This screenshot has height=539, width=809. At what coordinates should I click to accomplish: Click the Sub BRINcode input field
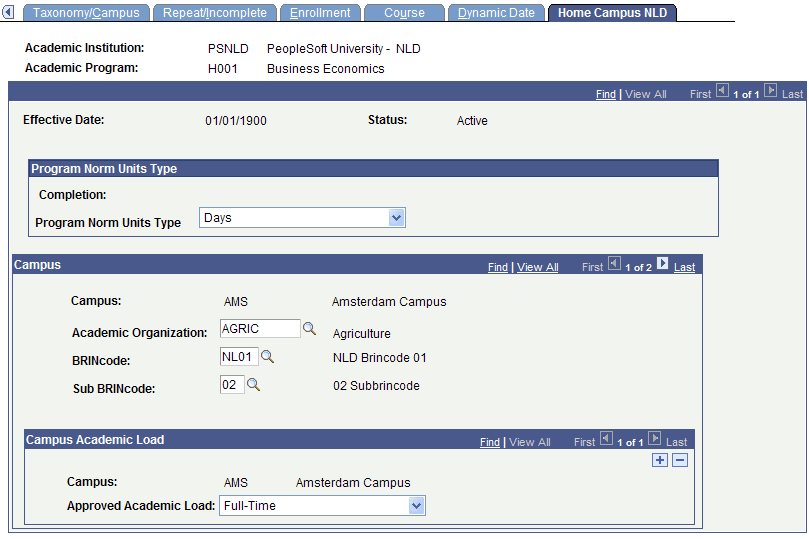click(232, 384)
